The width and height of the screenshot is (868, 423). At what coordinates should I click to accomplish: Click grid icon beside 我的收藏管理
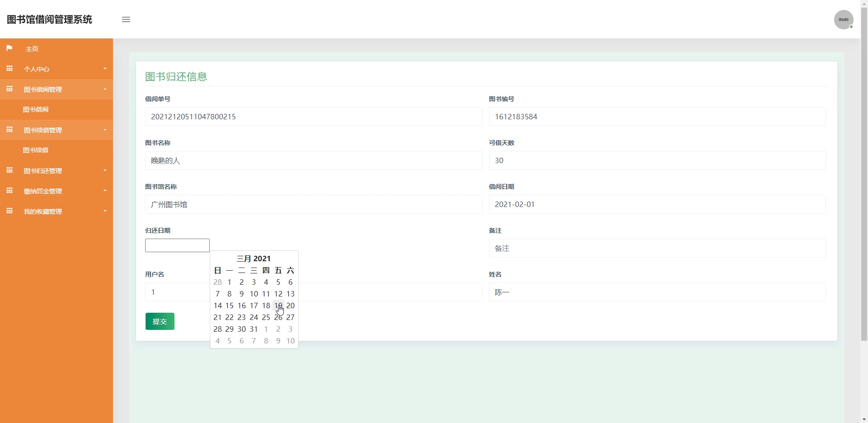[x=9, y=211]
